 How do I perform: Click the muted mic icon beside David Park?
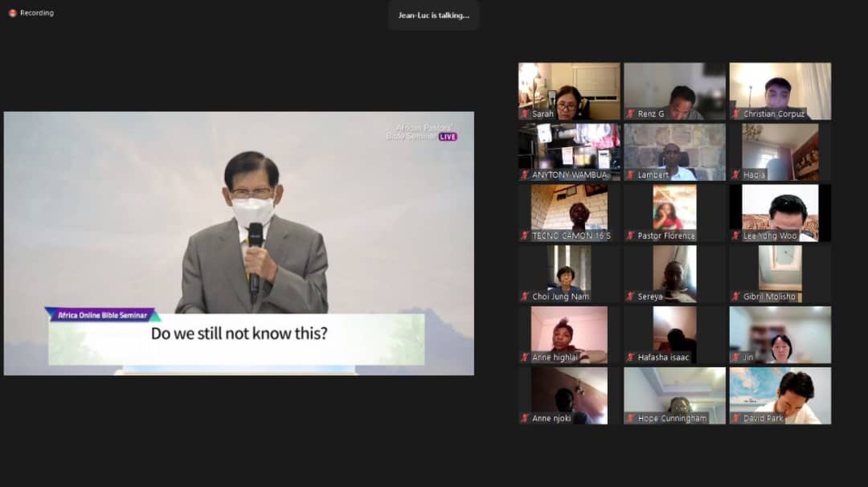[x=736, y=419]
